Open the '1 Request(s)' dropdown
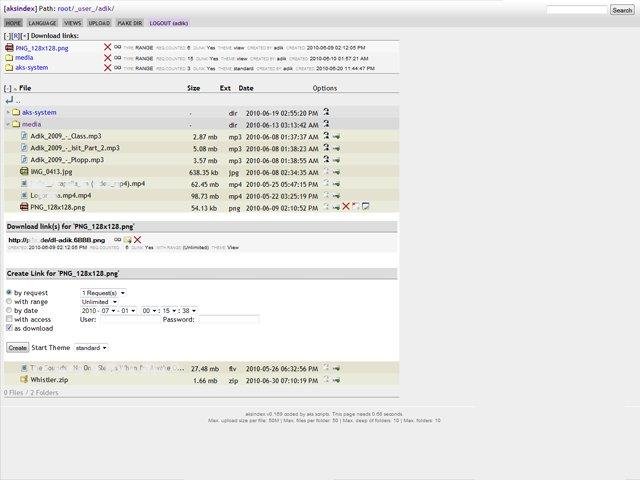Viewport: 640px width, 480px height. click(103, 293)
